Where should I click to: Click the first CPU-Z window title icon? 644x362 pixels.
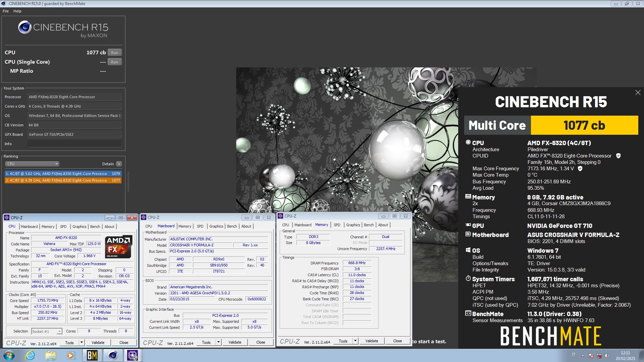click(x=7, y=218)
